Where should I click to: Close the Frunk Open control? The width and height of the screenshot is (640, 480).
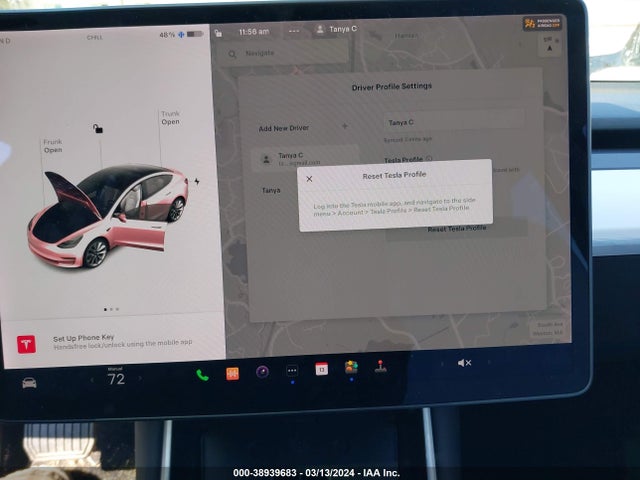(x=53, y=146)
